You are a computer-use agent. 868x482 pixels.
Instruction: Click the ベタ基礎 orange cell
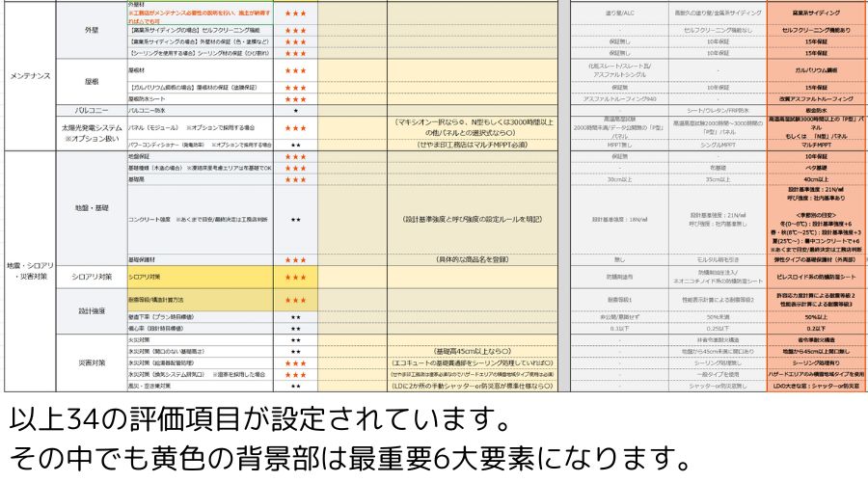816,168
